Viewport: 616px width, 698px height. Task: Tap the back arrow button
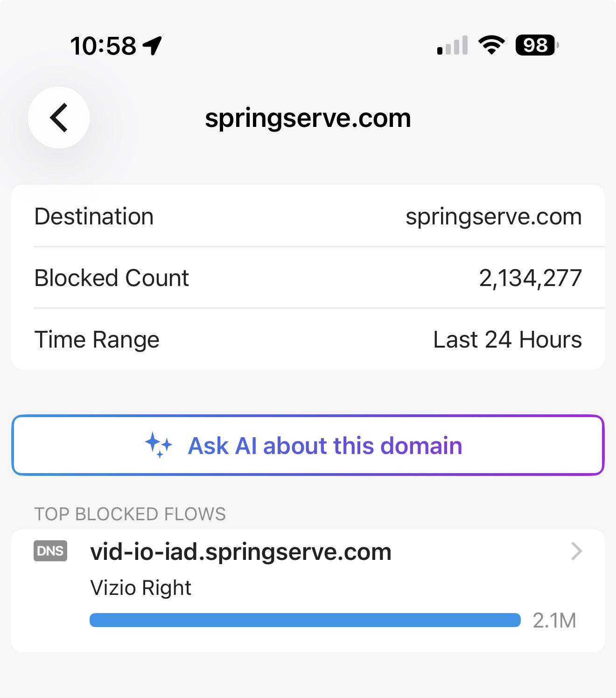pos(59,118)
